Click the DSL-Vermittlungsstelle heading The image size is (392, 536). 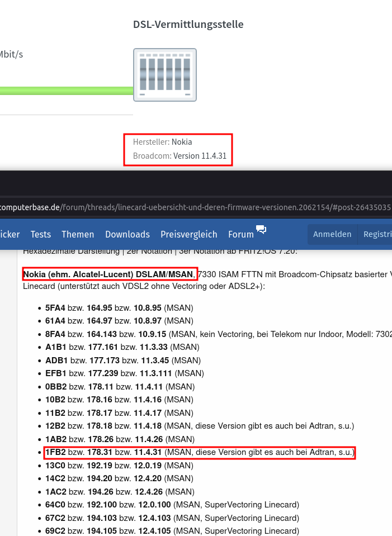coord(188,24)
